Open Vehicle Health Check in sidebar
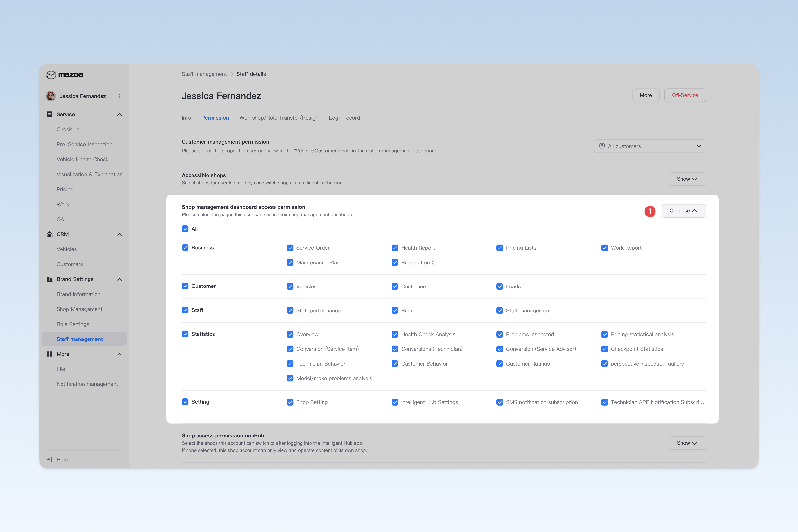The height and width of the screenshot is (532, 798). pos(82,159)
